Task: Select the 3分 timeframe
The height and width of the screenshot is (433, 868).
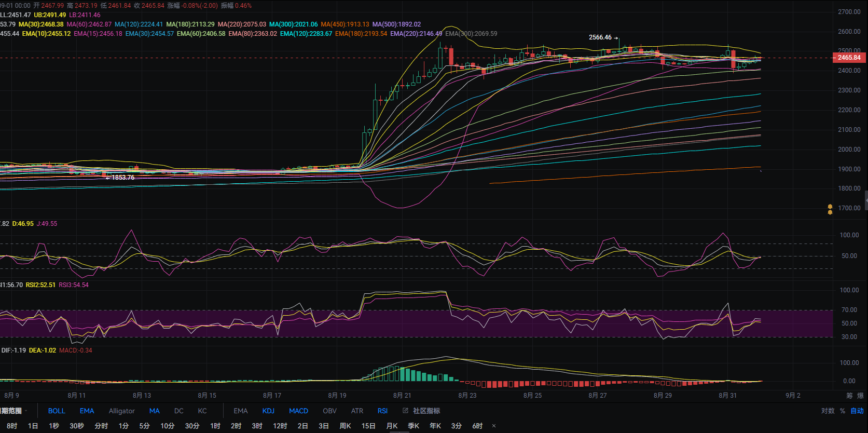Action: [456, 426]
